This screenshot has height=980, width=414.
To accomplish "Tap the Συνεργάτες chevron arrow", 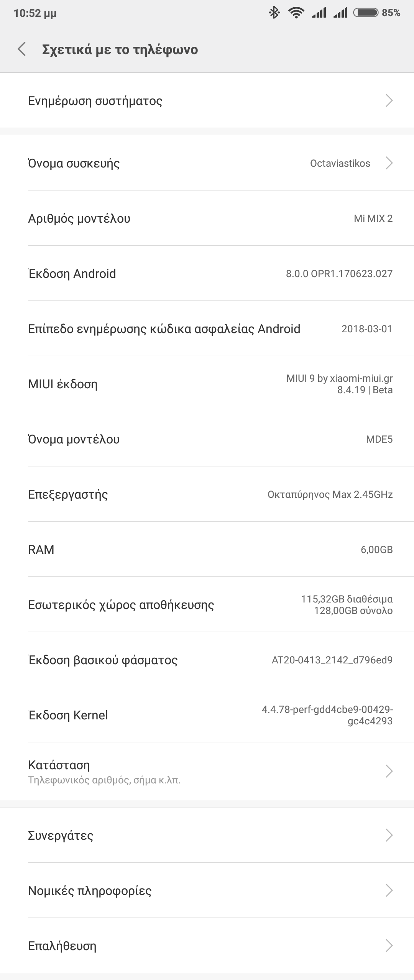I will tap(389, 835).
